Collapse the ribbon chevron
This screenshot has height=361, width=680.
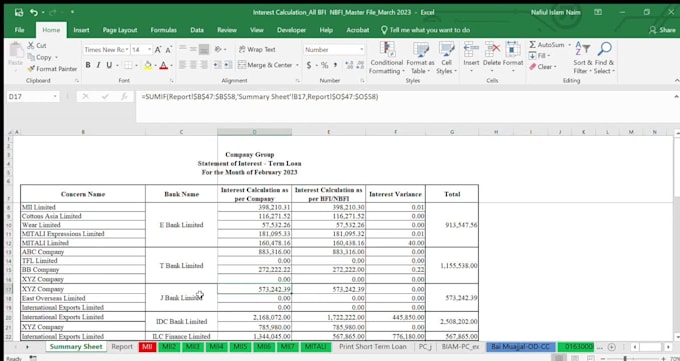click(x=677, y=81)
